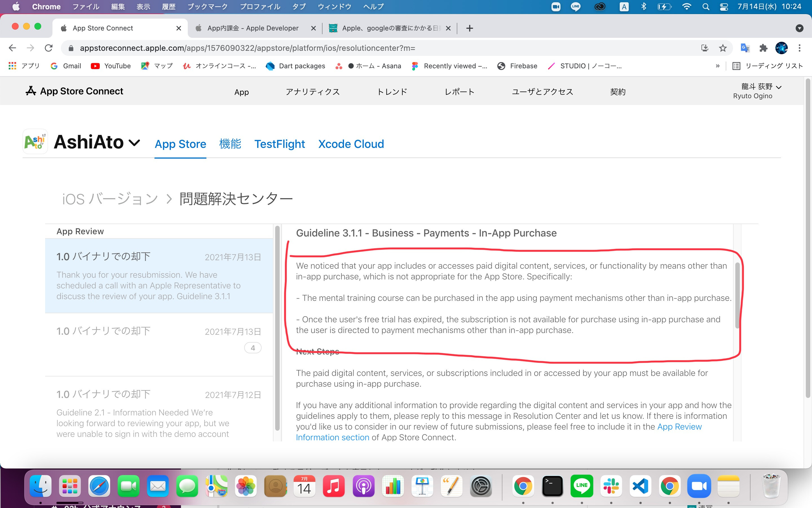This screenshot has width=812, height=508.
Task: Click the install app icon in address bar
Action: (x=705, y=48)
